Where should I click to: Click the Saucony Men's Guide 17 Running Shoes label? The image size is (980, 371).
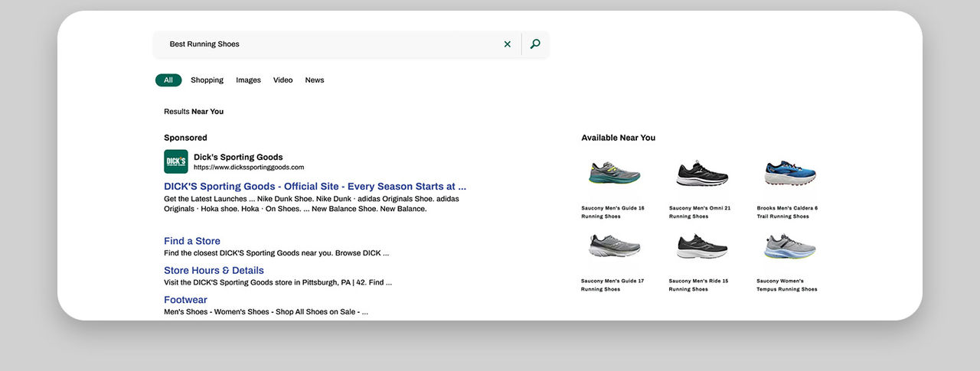pos(612,285)
